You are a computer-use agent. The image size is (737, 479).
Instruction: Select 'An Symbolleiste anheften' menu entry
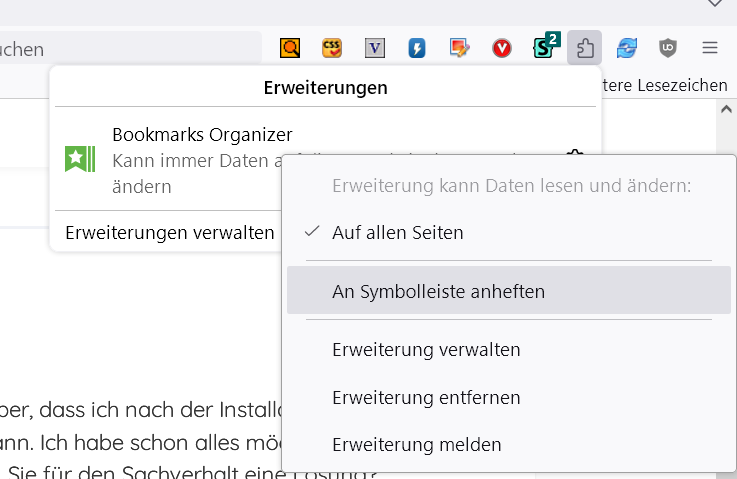pyautogui.click(x=438, y=292)
